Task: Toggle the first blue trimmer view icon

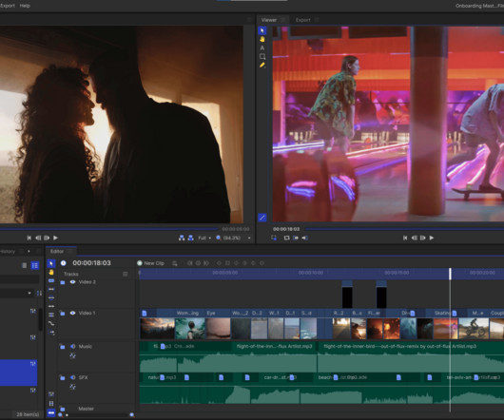Action: point(182,238)
